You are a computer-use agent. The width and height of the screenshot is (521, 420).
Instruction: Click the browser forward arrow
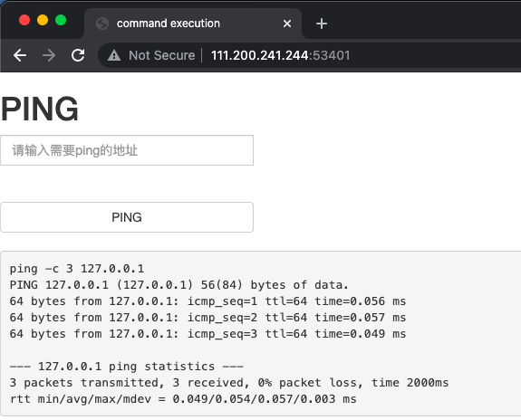tap(49, 55)
